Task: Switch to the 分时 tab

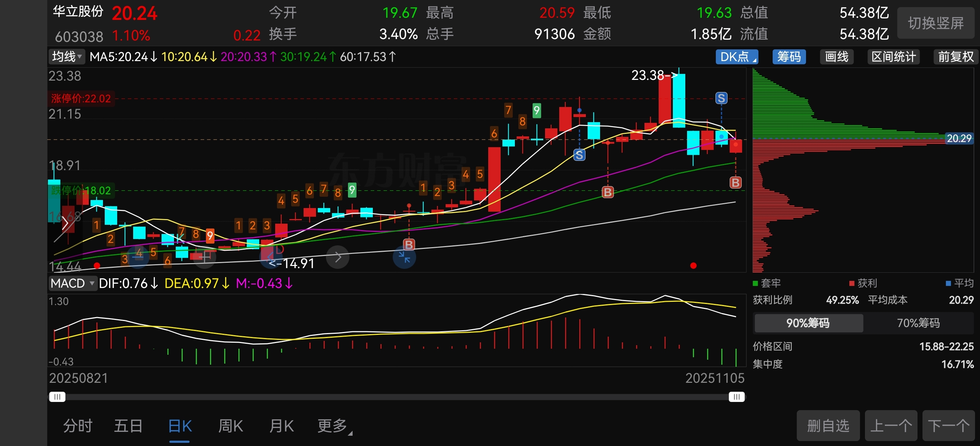Action: (x=78, y=425)
